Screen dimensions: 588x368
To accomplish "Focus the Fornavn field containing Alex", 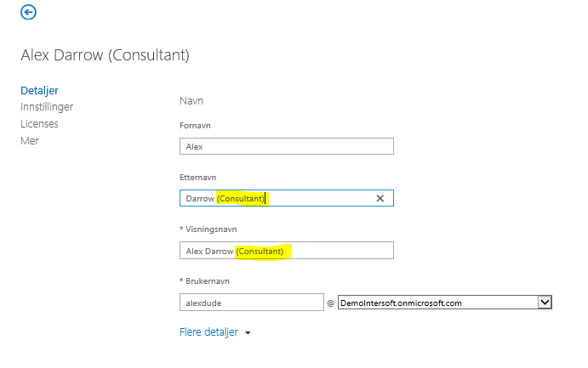I will (x=287, y=146).
